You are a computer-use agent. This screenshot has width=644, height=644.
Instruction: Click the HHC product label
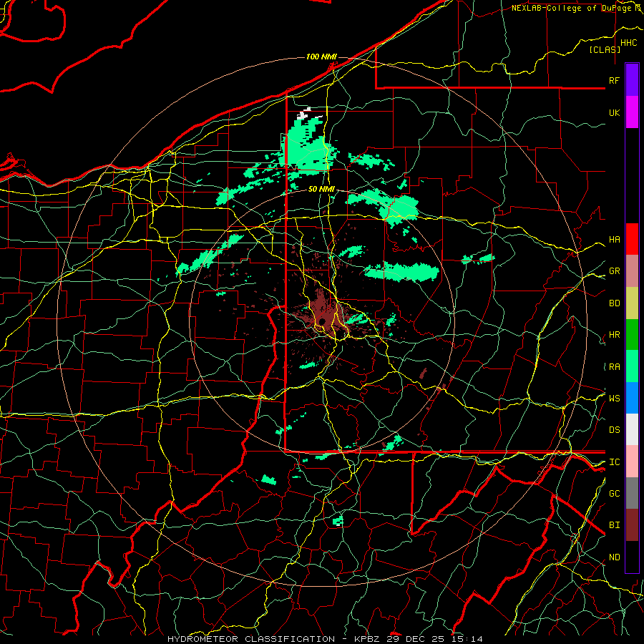pyautogui.click(x=628, y=43)
